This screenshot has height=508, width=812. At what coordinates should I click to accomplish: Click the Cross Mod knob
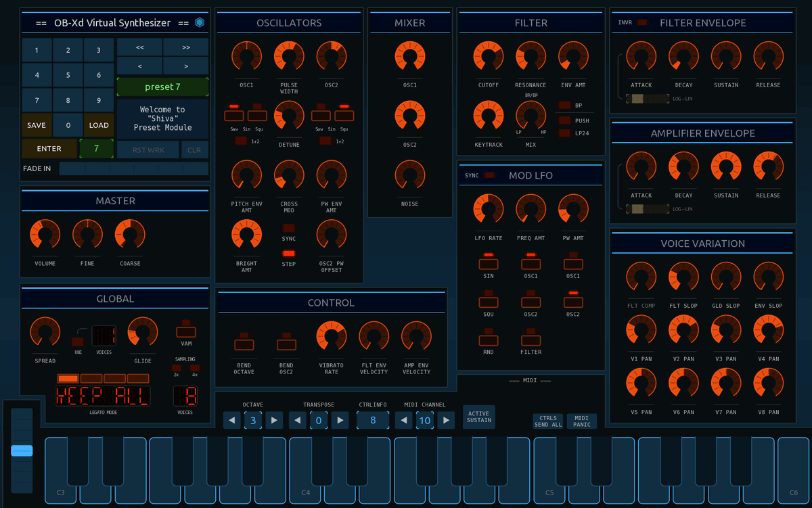click(x=289, y=175)
